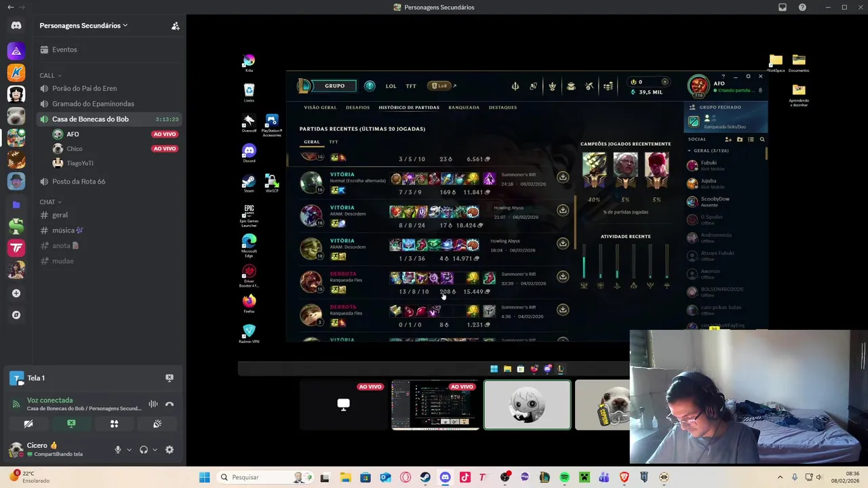Switch to TFT in the League top bar
This screenshot has width=868, height=488.
coord(411,86)
